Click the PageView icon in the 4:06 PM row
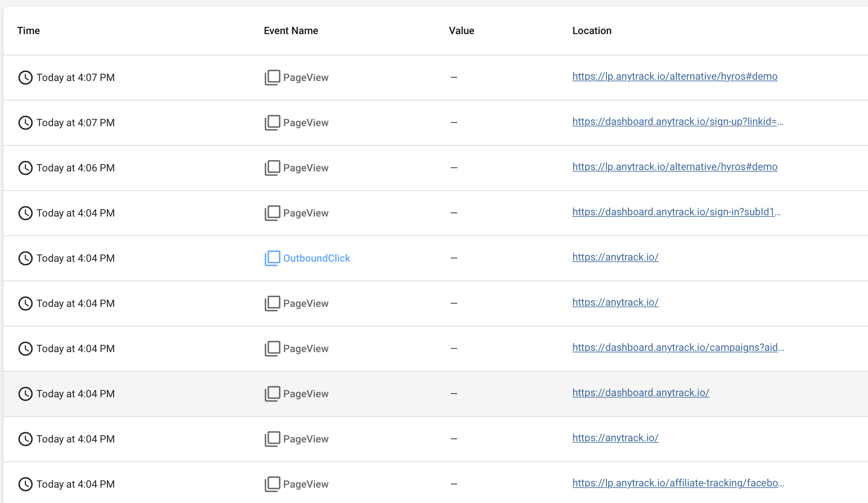Screen dimensions: 868x503 click(273, 168)
